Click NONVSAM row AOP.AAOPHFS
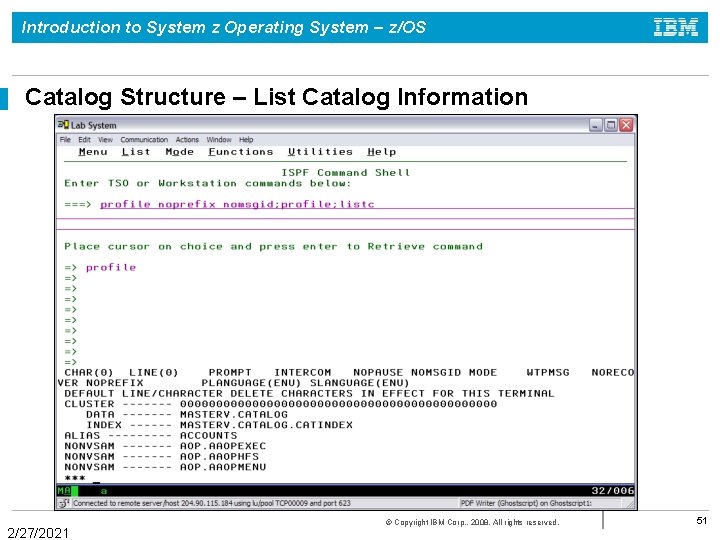Screen dimensions: 720x540 [161, 457]
